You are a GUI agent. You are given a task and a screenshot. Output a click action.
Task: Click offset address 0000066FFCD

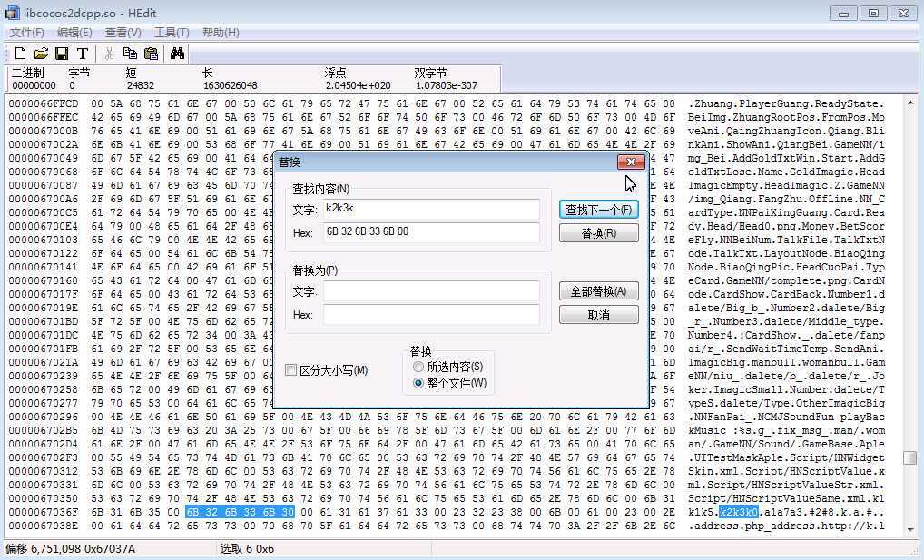43,103
